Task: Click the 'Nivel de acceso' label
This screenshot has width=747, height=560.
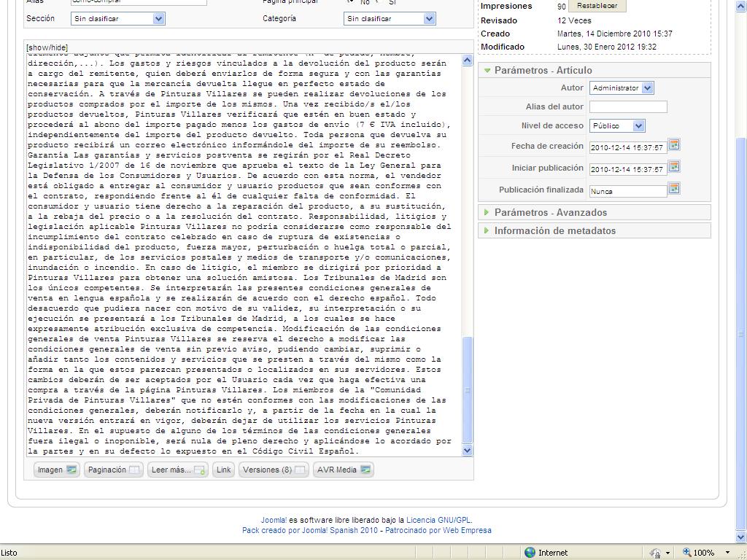Action: 552,125
